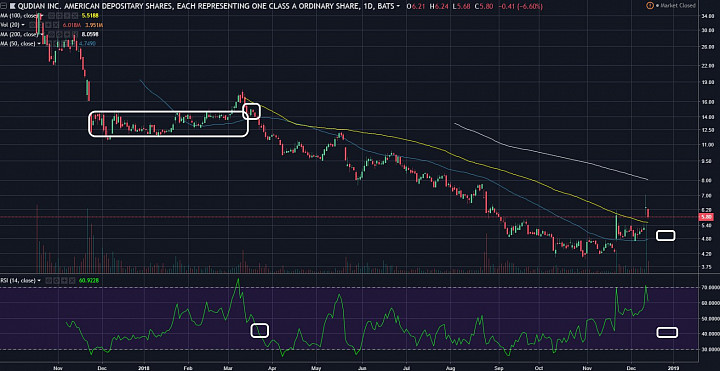The width and height of the screenshot is (720, 371).
Task: Click the volume average value 3.951M
Action: tap(94, 25)
